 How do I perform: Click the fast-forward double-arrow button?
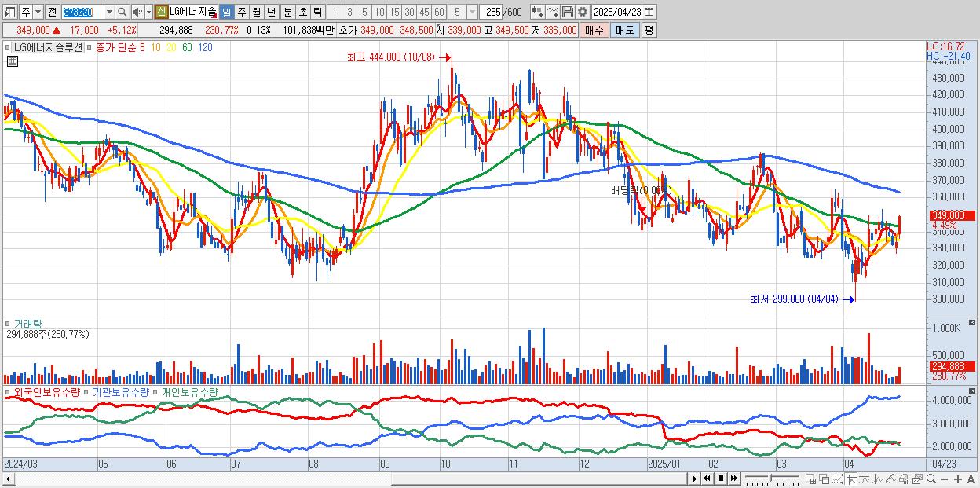coord(733,479)
